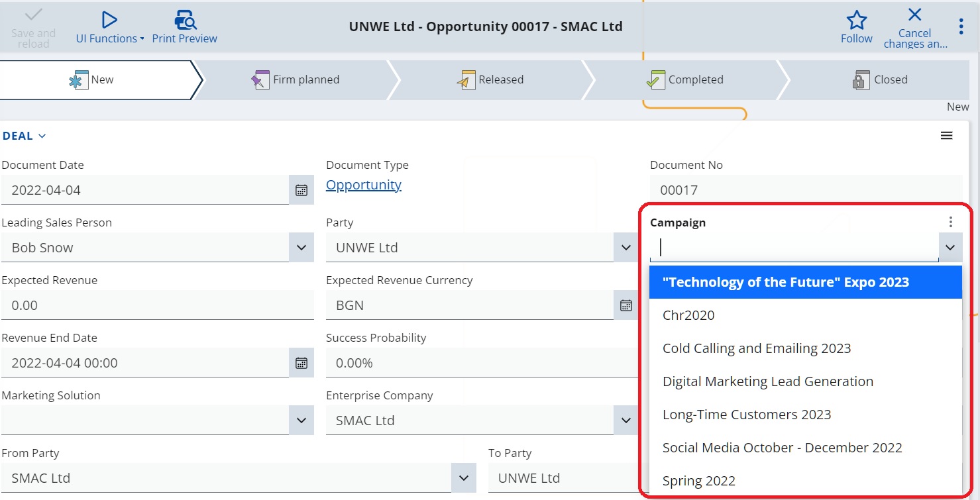The image size is (980, 500).
Task: Choose "Technology of the Future" Expo 2023
Action: [x=806, y=282]
